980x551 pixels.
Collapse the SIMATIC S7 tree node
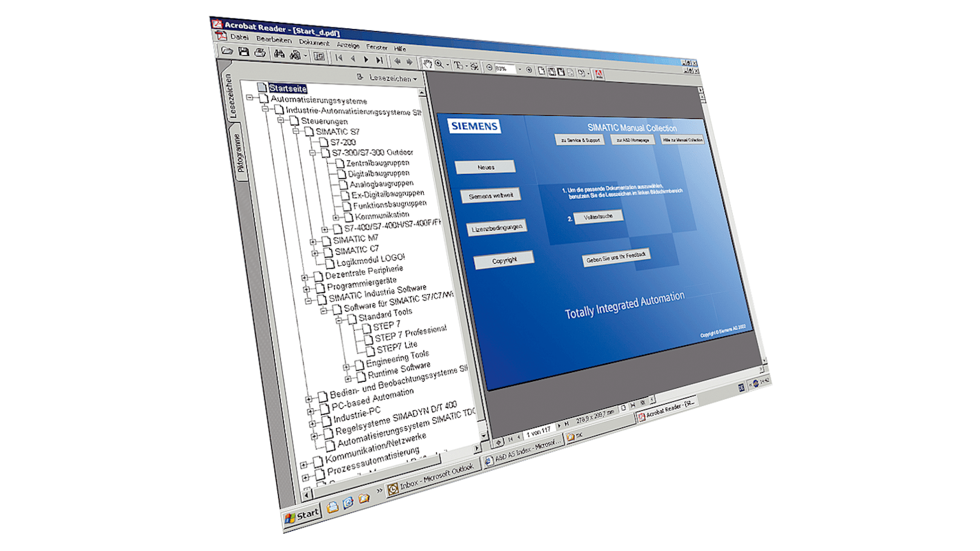click(x=296, y=131)
